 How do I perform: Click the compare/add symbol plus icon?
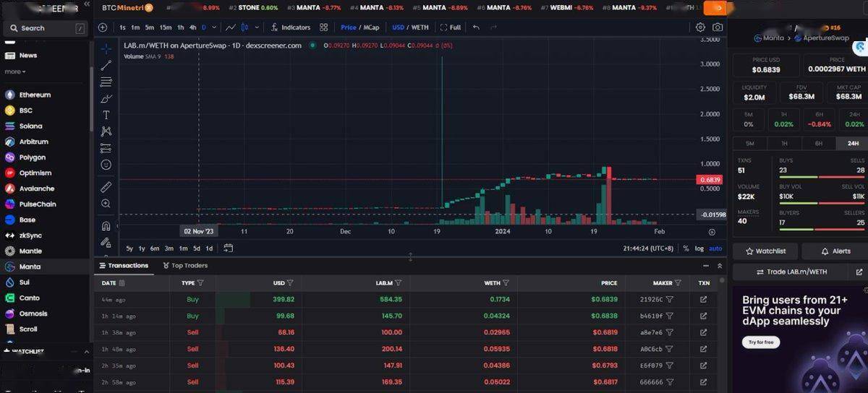(x=103, y=27)
